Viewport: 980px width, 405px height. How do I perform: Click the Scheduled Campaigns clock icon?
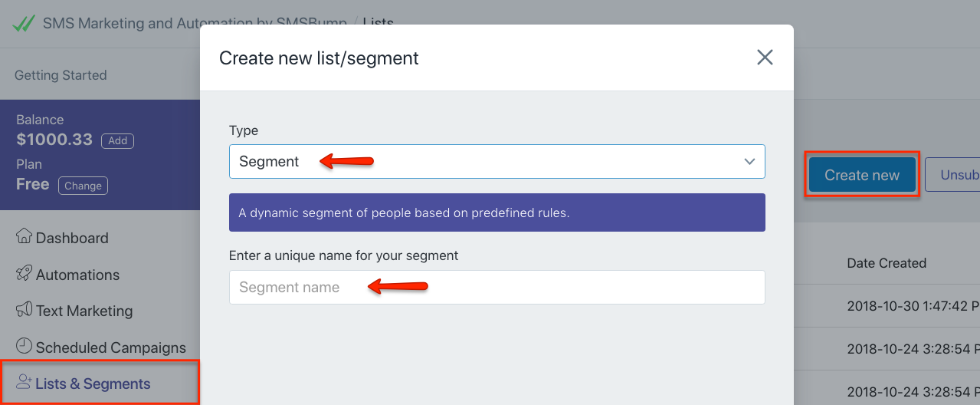(25, 346)
